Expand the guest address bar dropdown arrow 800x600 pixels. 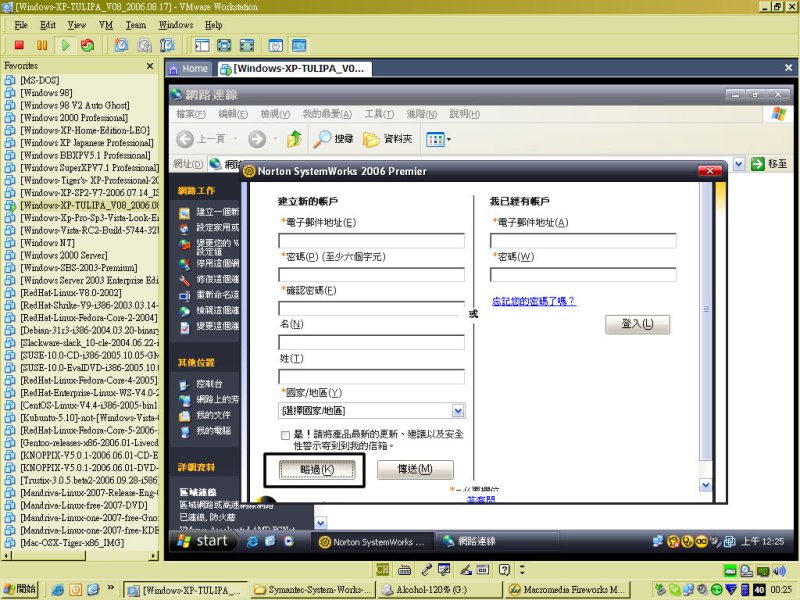(739, 164)
